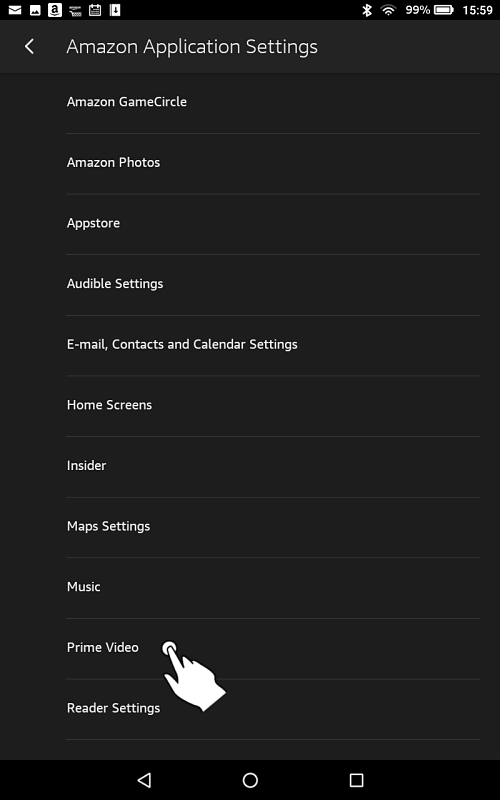Open Insider settings
500x800 pixels.
click(x=273, y=467)
